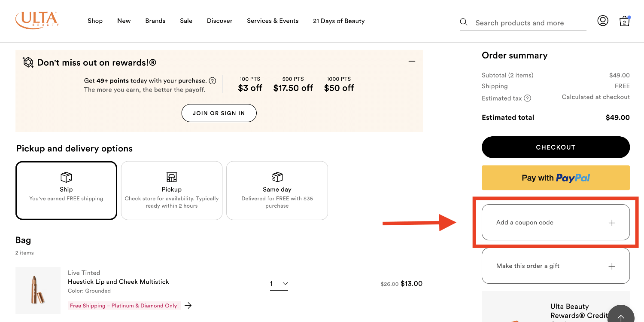Click the $17.50 off 500 PTS text
The image size is (644, 322).
point(293,84)
